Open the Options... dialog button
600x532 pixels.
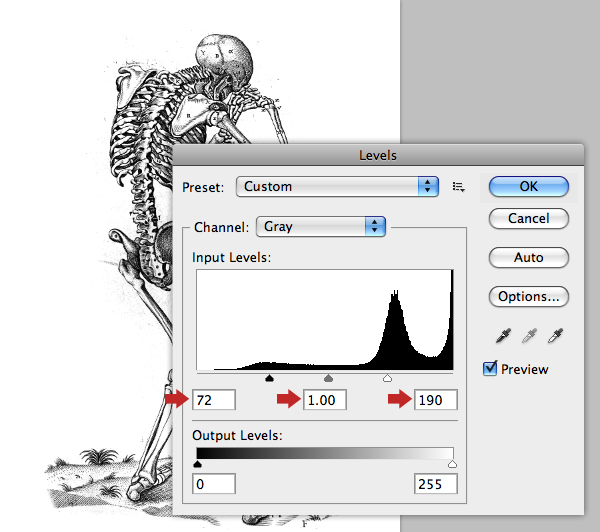pos(528,296)
